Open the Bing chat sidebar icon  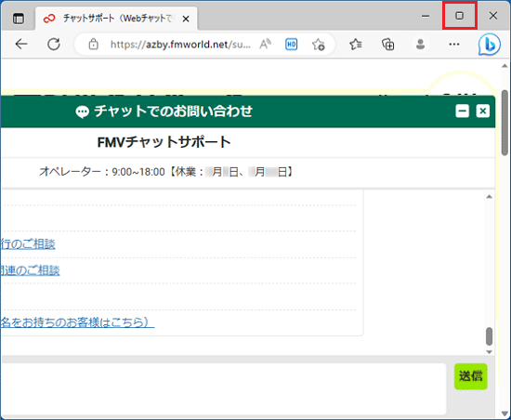[489, 45]
